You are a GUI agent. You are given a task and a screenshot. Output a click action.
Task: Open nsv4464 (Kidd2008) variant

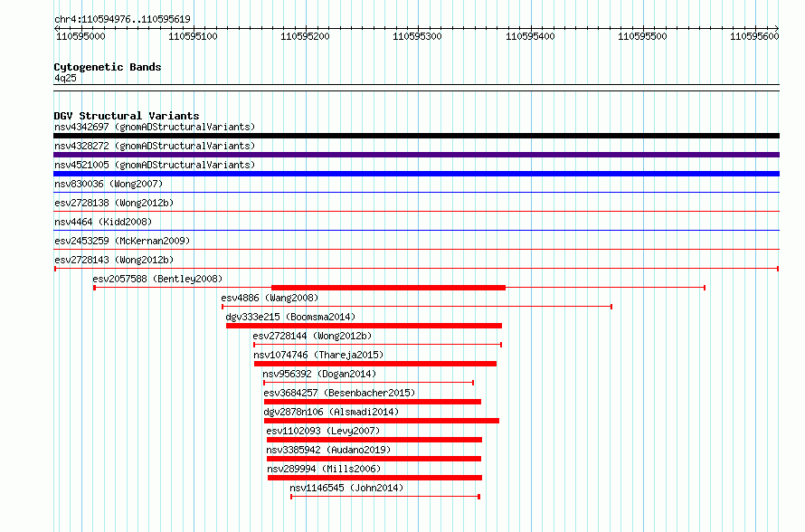103,222
